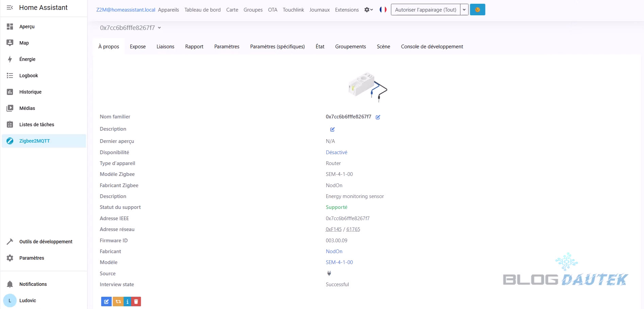Edit the device description pencil icon
The height and width of the screenshot is (309, 644).
click(x=332, y=129)
